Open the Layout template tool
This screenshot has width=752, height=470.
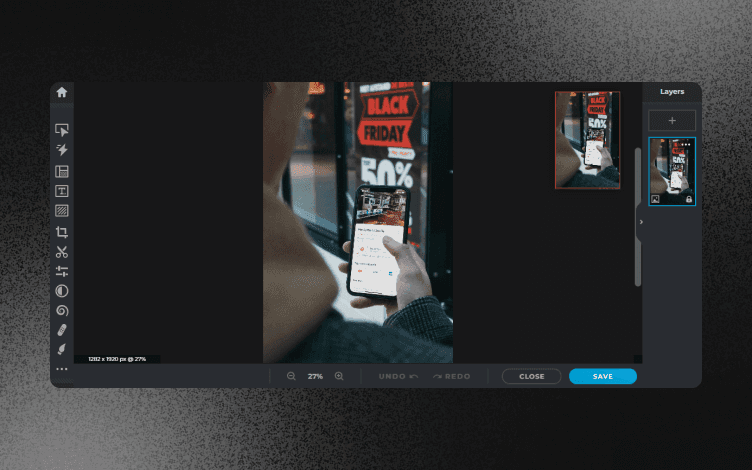61,171
